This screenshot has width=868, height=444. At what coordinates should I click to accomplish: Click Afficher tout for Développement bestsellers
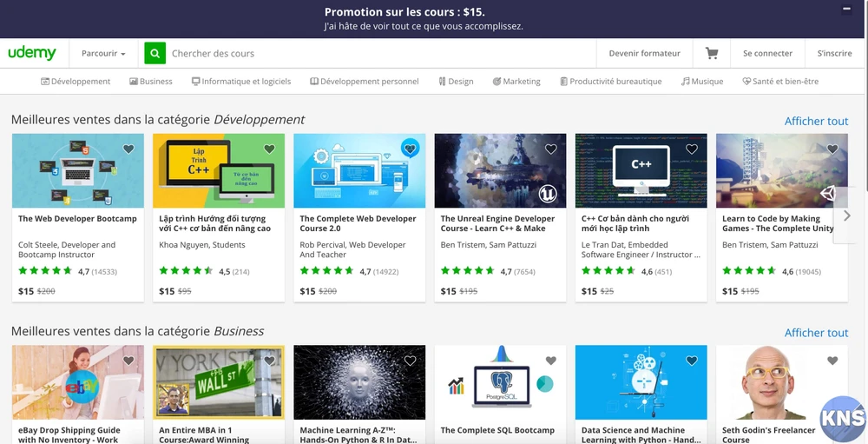[816, 121]
